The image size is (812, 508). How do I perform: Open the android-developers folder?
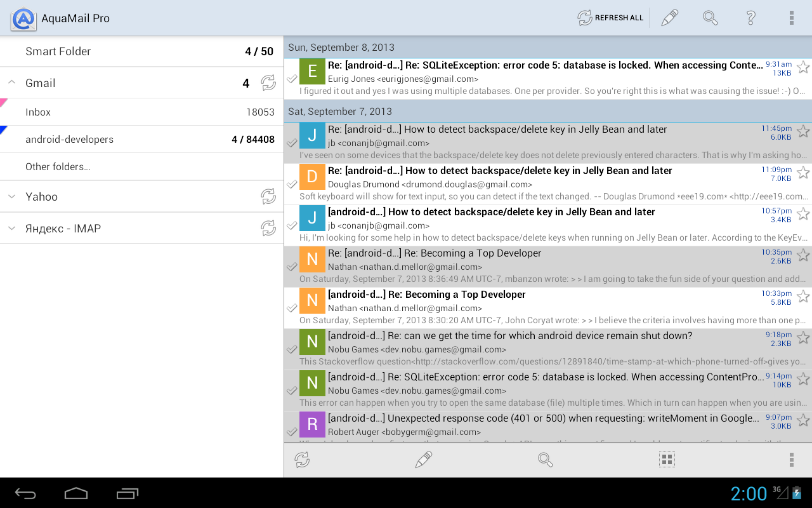pyautogui.click(x=70, y=140)
